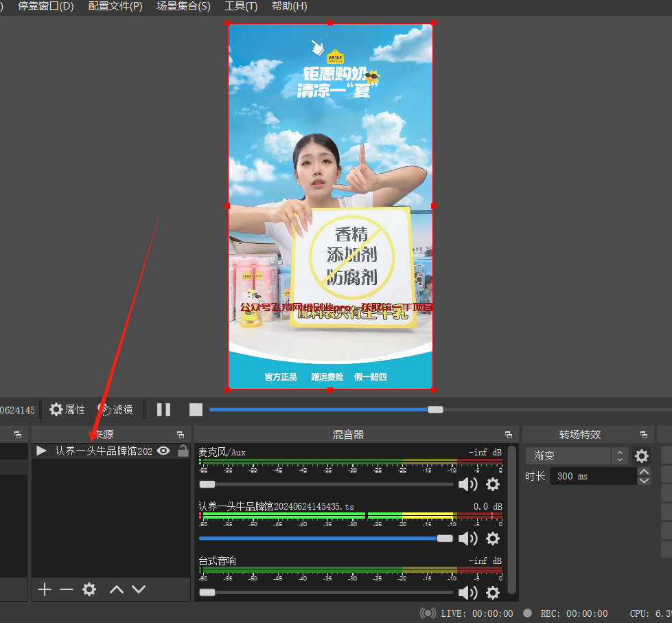Open 台式音响 audio settings gear

(492, 593)
